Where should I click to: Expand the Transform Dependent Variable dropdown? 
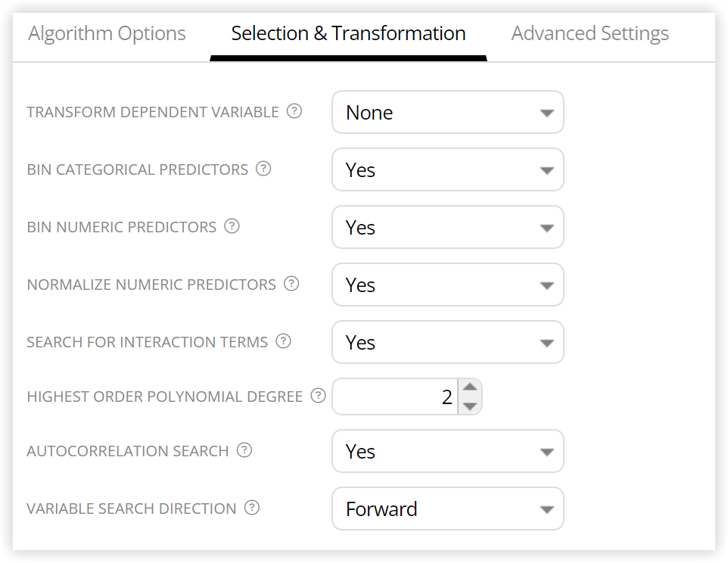[447, 112]
